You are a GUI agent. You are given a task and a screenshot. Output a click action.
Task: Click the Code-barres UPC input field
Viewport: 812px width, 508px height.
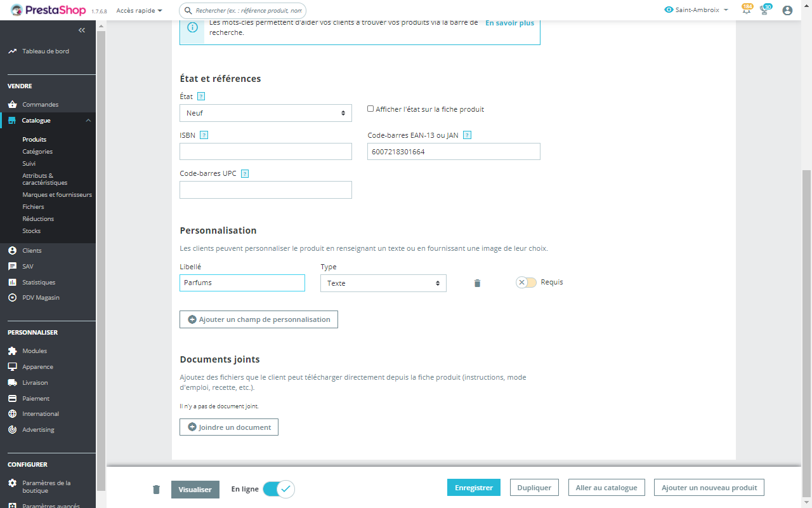click(266, 190)
